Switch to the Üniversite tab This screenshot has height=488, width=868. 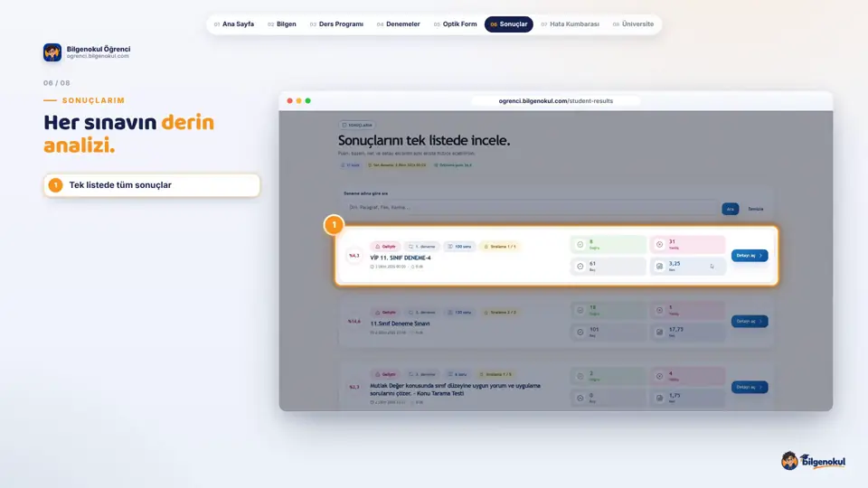point(633,24)
